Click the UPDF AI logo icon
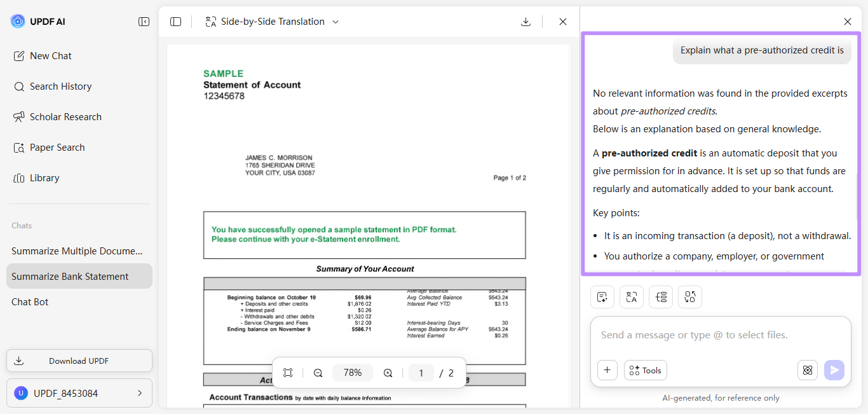Viewport: 868px width, 414px height. tap(18, 22)
